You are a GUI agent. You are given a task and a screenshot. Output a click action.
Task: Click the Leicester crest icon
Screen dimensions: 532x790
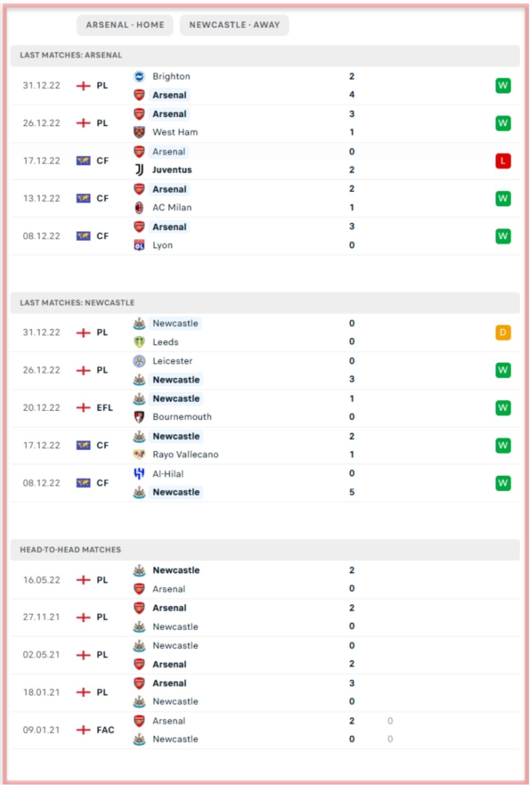pos(139,361)
